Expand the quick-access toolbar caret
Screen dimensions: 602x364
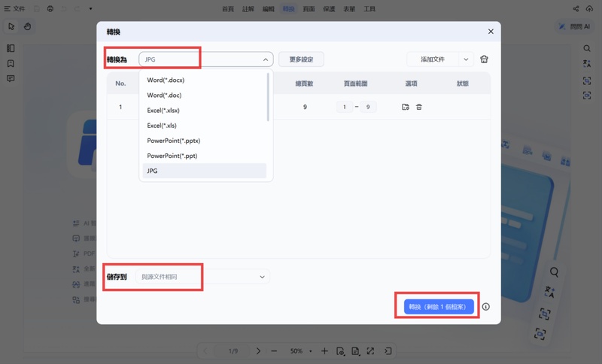tap(90, 8)
